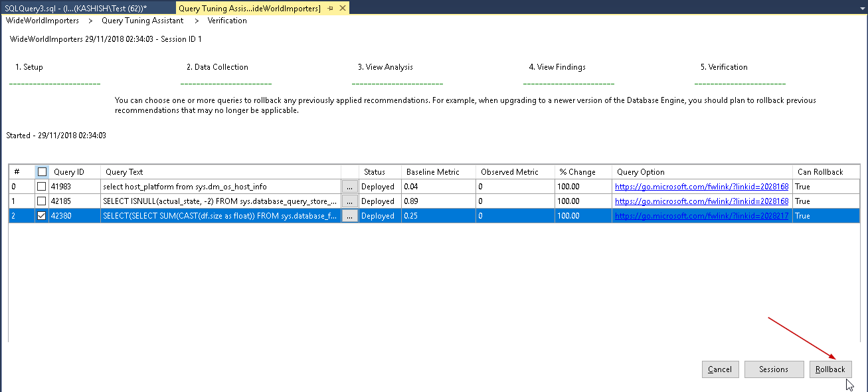Open full query text for query 41983
868x392 pixels.
coord(349,187)
